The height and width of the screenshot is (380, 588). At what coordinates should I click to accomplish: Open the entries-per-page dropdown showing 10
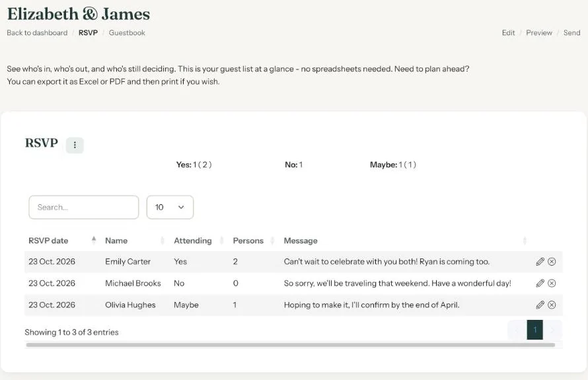coord(170,207)
